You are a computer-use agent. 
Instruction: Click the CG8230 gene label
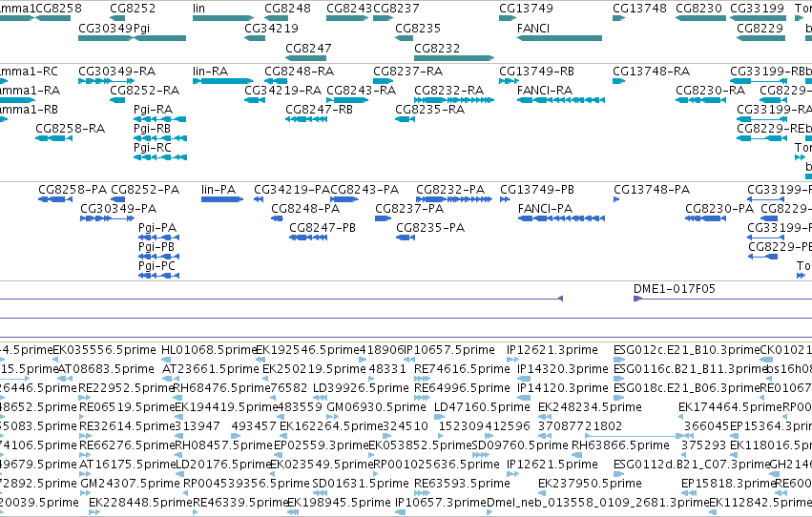click(698, 9)
